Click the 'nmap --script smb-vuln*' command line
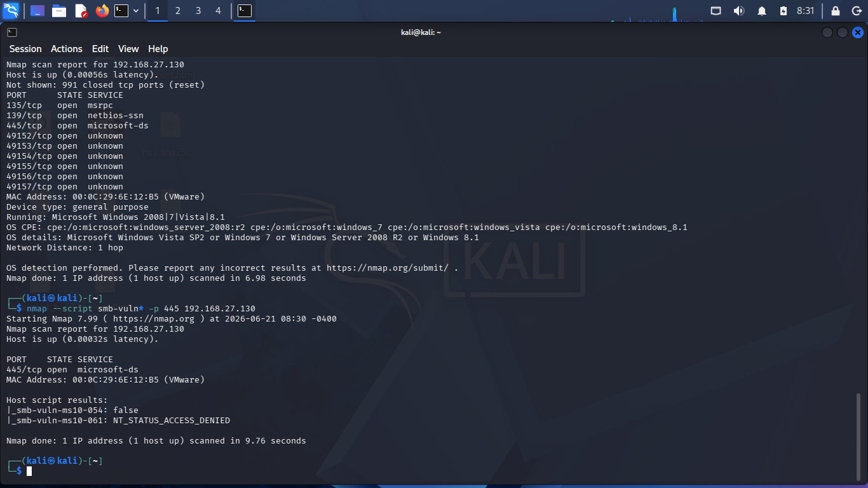Viewport: 868px width, 488px height. click(x=141, y=308)
